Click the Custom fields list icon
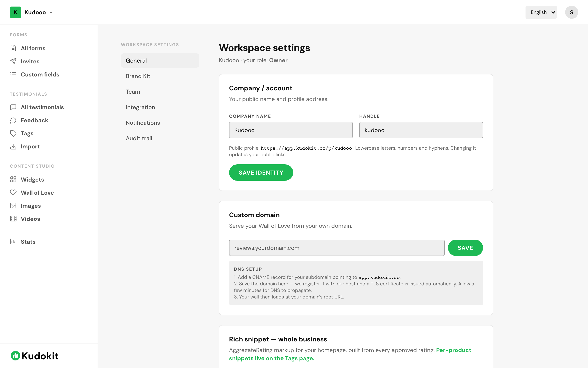 (x=13, y=74)
